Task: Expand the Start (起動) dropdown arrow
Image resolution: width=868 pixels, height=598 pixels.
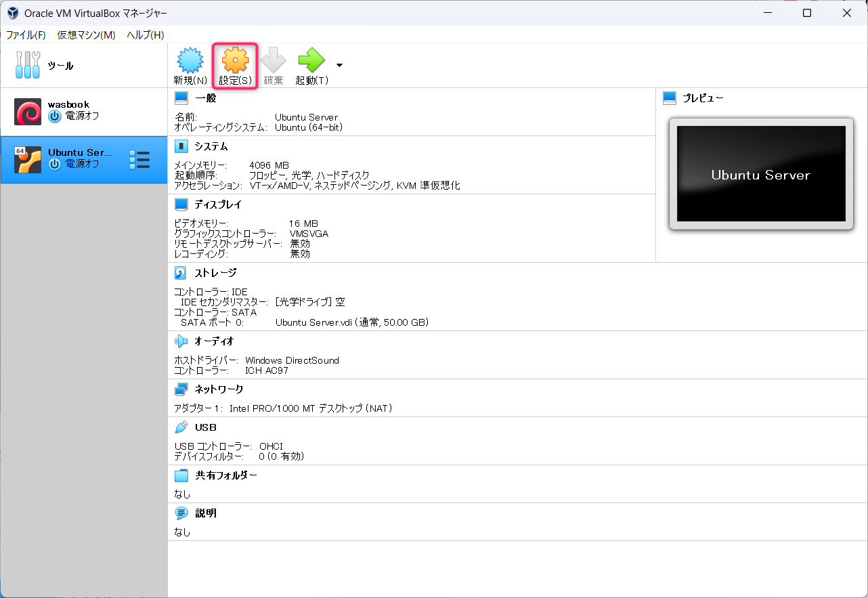Action: (339, 65)
